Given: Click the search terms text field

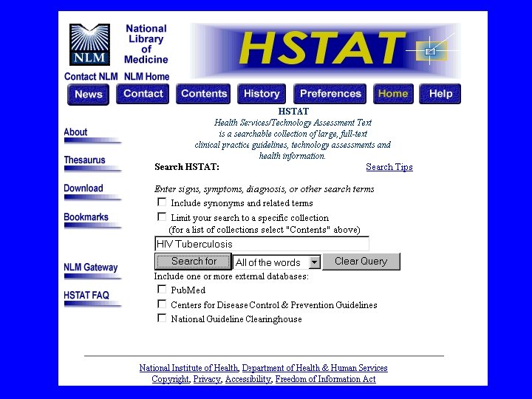Looking at the screenshot, I should [262, 244].
